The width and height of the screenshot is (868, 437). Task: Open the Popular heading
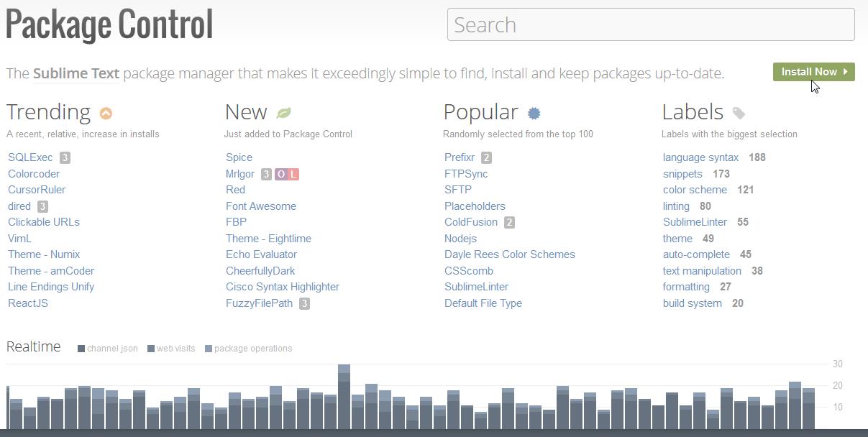click(480, 112)
